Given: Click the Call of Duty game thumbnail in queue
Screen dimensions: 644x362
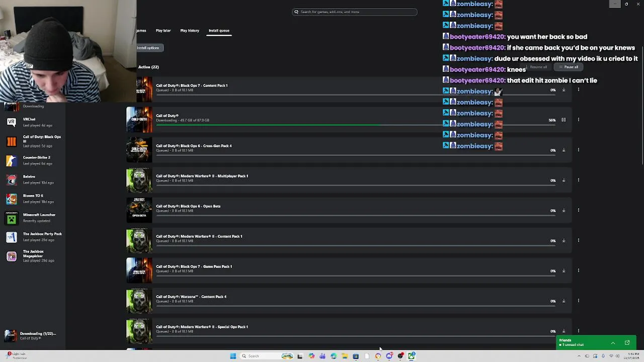Looking at the screenshot, I should pyautogui.click(x=139, y=120).
